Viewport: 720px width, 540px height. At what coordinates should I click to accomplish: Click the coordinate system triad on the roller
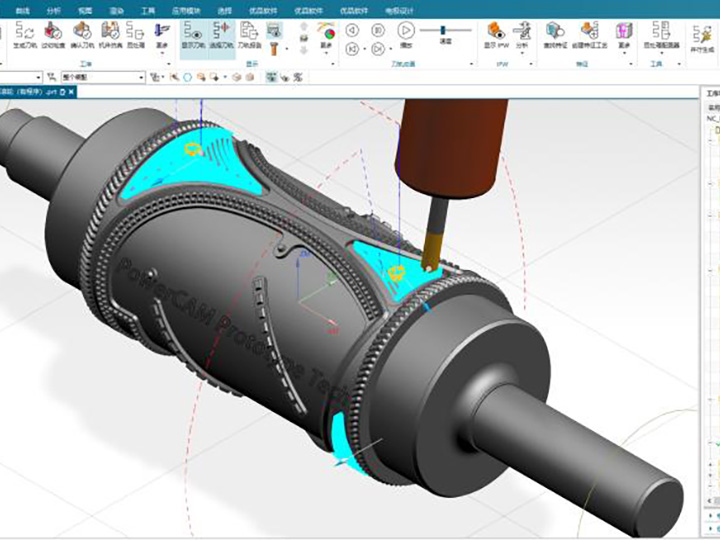[317, 294]
